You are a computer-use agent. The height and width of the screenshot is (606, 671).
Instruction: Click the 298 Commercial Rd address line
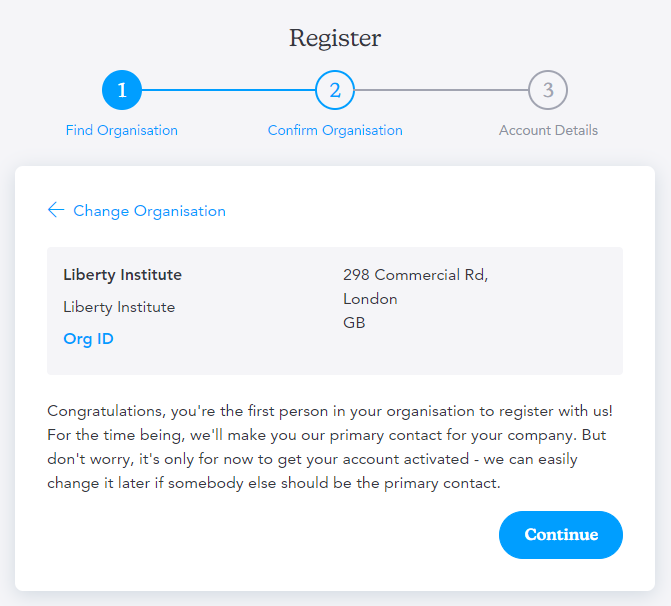416,275
